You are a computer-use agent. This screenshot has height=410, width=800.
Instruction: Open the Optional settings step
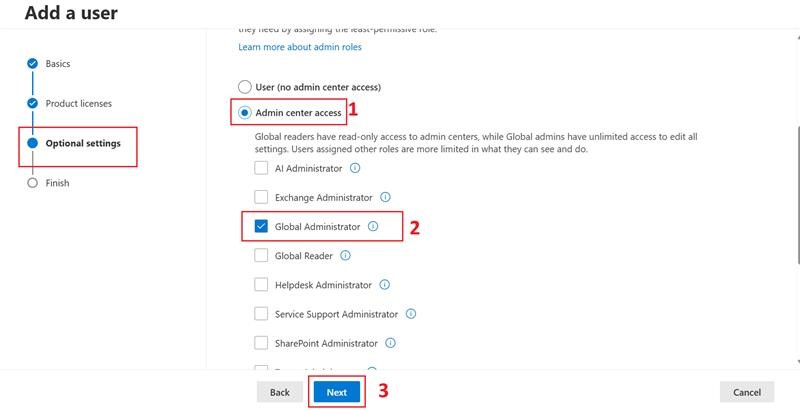83,143
